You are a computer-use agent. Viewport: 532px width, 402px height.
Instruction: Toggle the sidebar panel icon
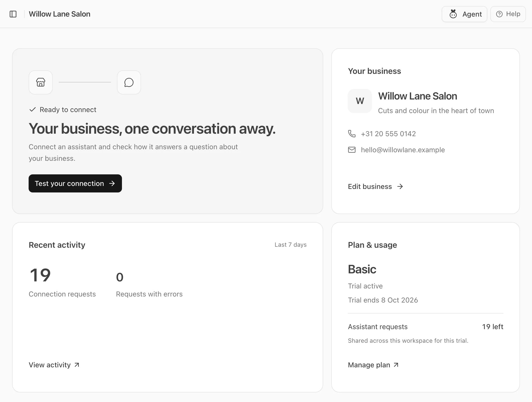coord(13,14)
